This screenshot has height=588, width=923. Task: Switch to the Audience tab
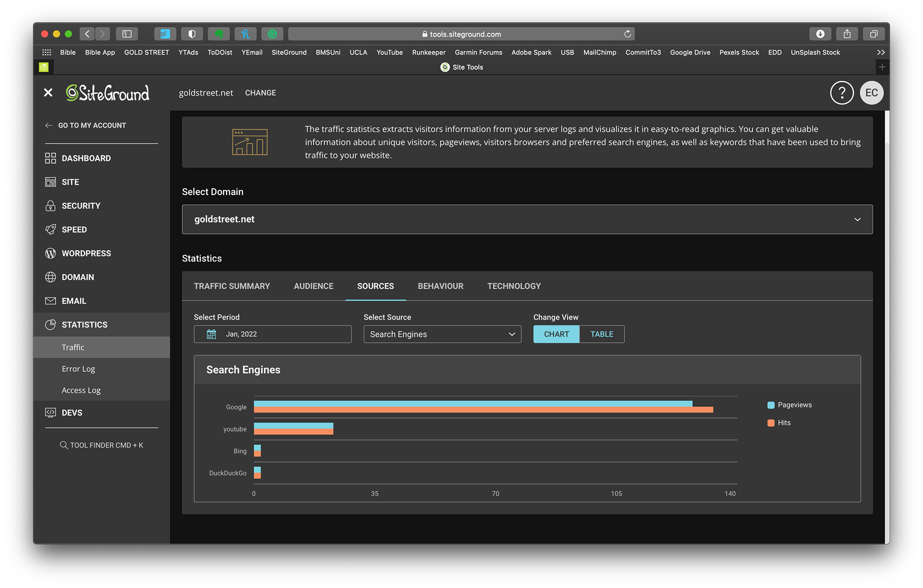pos(313,286)
